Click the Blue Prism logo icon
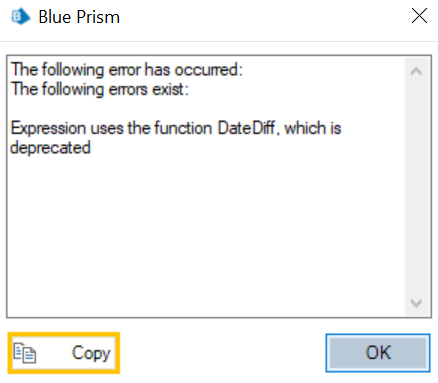Screen dimensions: 438x383 pyautogui.click(x=21, y=17)
